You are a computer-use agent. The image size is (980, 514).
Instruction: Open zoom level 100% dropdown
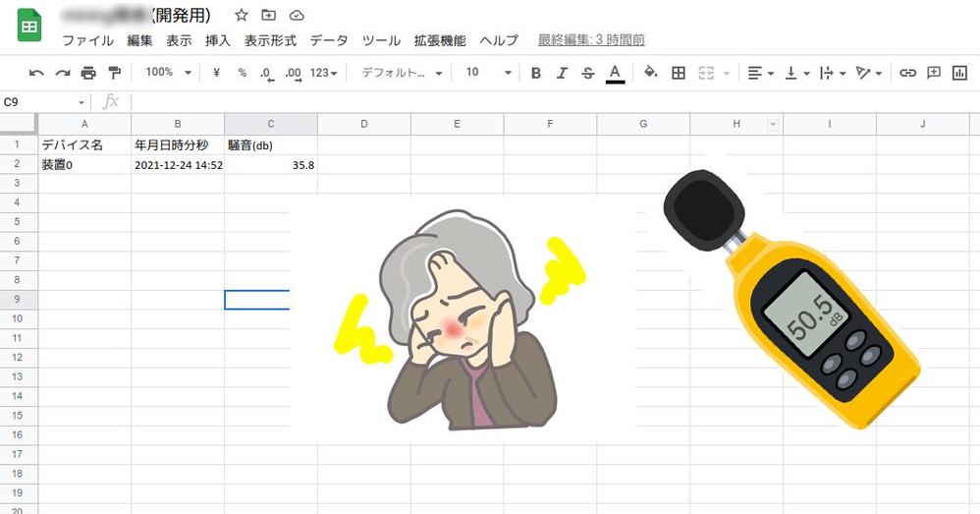tap(168, 73)
